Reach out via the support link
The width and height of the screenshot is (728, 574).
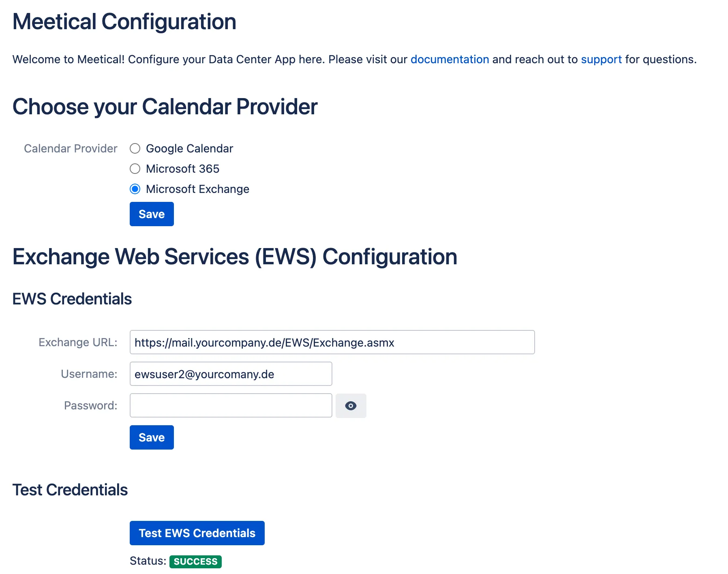point(602,59)
